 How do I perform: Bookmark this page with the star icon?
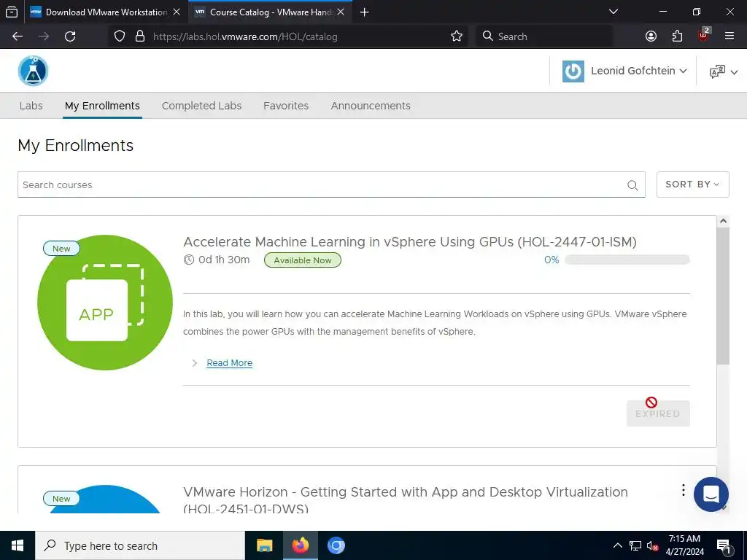click(457, 36)
